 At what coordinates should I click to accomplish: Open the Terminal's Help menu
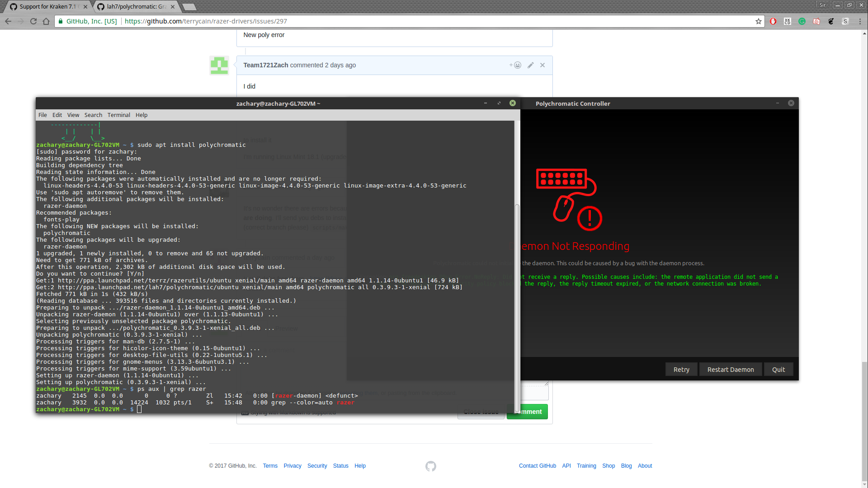click(141, 115)
